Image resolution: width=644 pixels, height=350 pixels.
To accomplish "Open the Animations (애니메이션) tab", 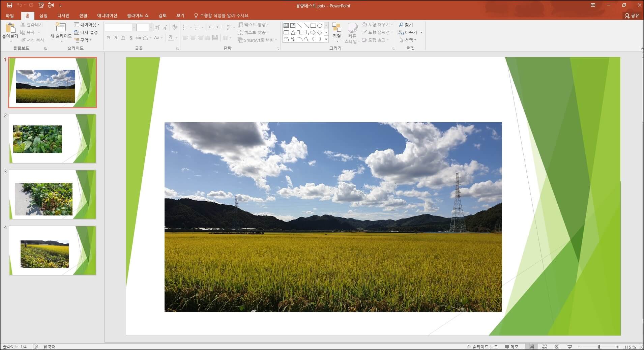I will pyautogui.click(x=107, y=16).
